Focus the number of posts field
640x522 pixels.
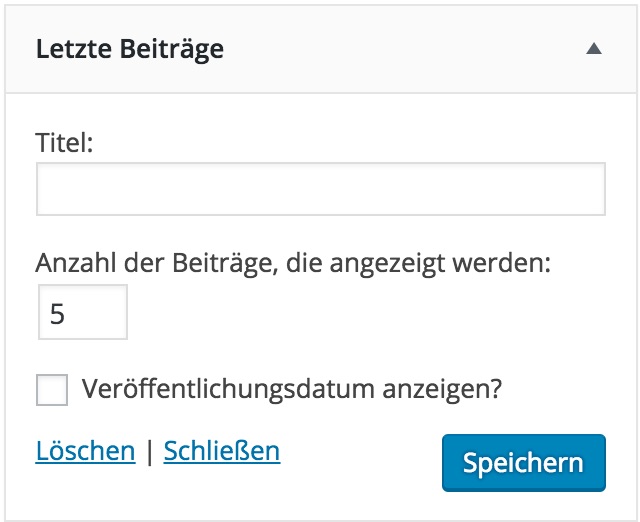82,313
